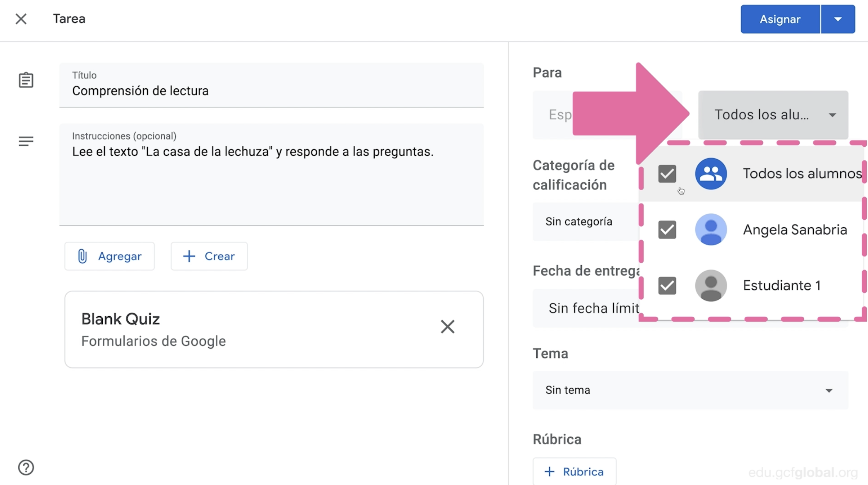868x485 pixels.
Task: Click the Asignar button
Action: pos(780,19)
